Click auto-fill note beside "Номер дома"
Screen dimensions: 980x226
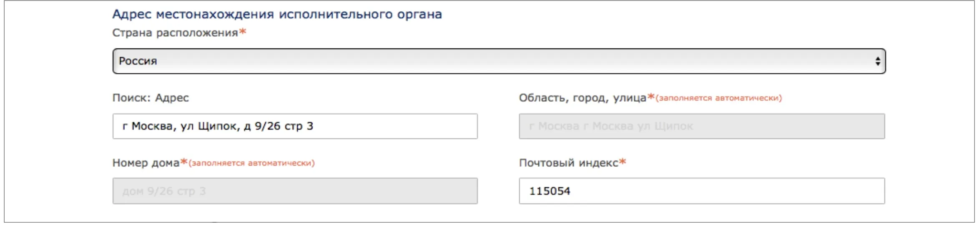[x=252, y=163]
